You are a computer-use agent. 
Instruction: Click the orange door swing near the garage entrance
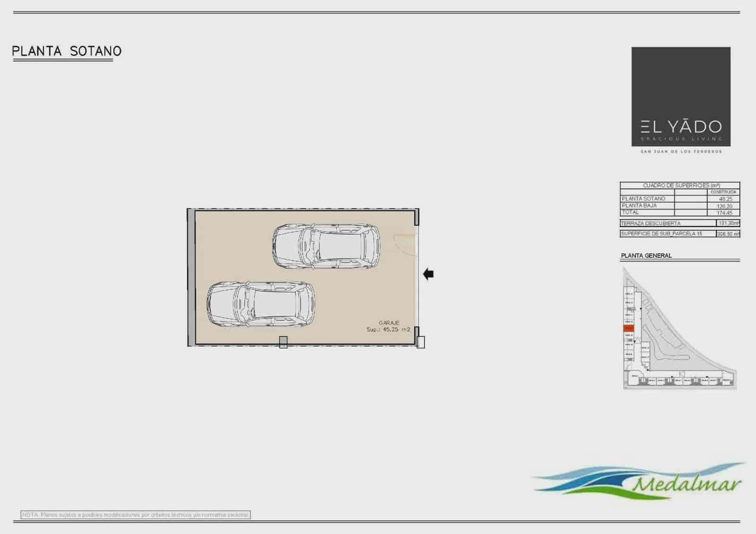(x=404, y=245)
